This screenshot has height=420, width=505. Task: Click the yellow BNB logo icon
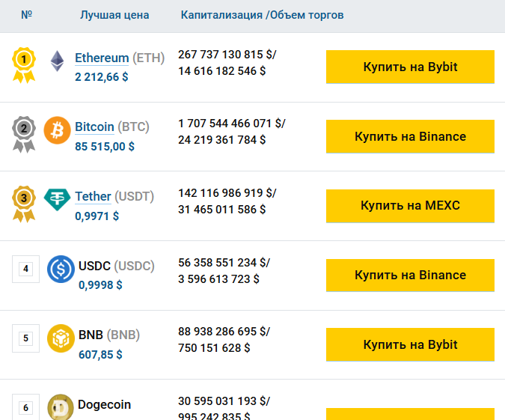(61, 338)
